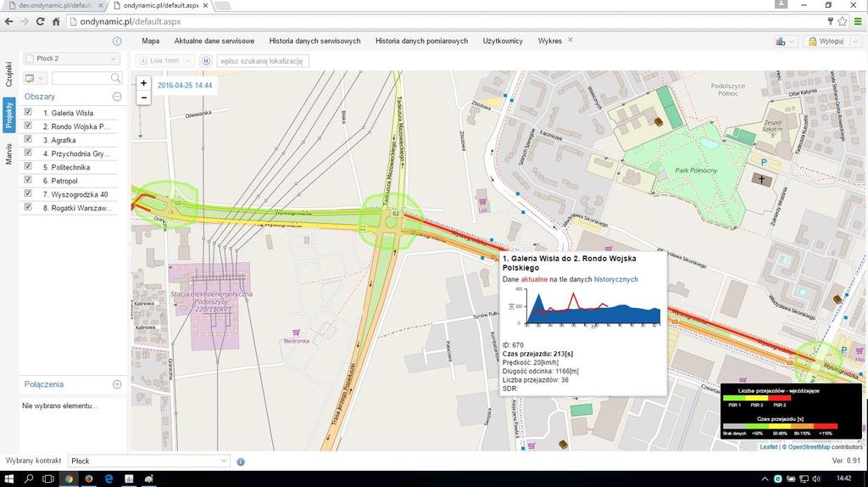Toggle checkbox for 1. Galeria Wisła
This screenshot has height=487, width=868.
pos(28,112)
